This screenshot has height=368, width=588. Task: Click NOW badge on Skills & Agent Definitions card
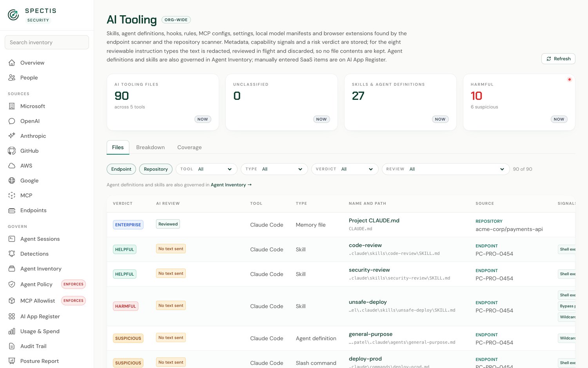(x=440, y=119)
